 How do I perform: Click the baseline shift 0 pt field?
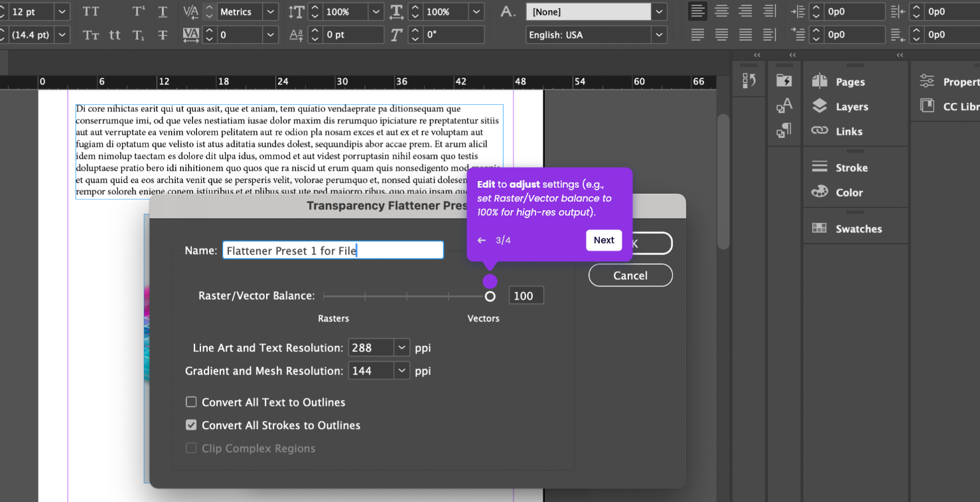(353, 35)
